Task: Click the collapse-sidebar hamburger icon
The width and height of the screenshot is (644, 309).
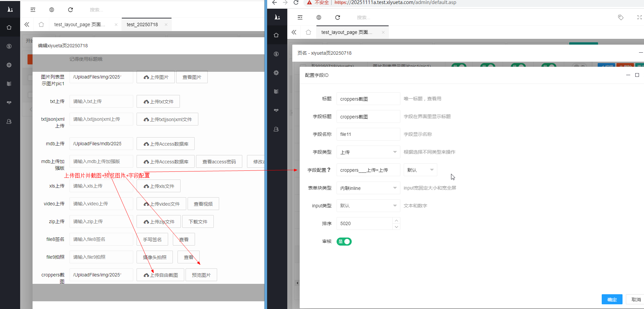Action: click(x=33, y=10)
